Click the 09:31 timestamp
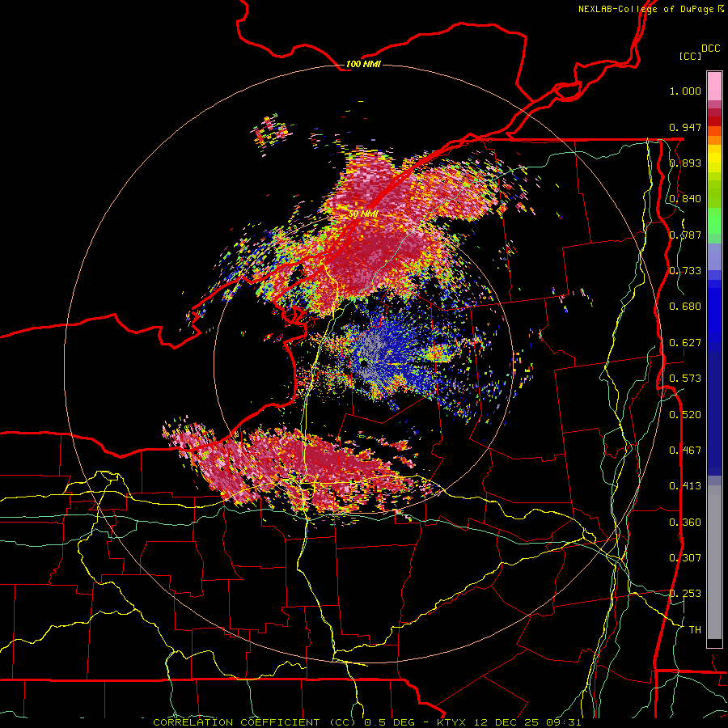The image size is (728, 728). [x=565, y=722]
